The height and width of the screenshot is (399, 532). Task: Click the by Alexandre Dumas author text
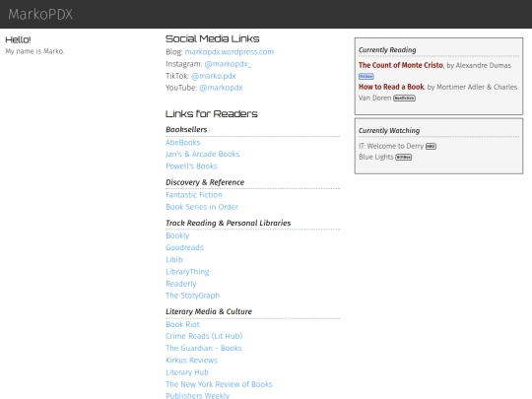tap(479, 65)
